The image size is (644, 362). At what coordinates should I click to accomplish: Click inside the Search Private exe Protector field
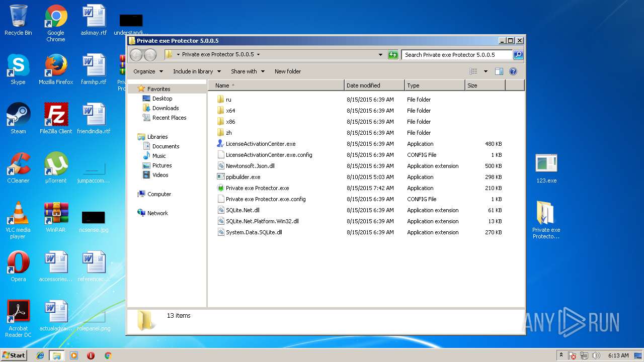pyautogui.click(x=457, y=55)
